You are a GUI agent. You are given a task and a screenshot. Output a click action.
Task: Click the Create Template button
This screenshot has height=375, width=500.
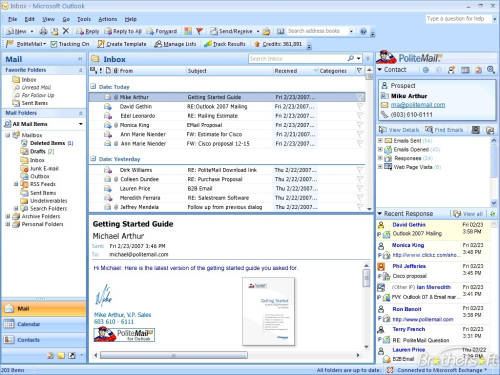tap(122, 44)
